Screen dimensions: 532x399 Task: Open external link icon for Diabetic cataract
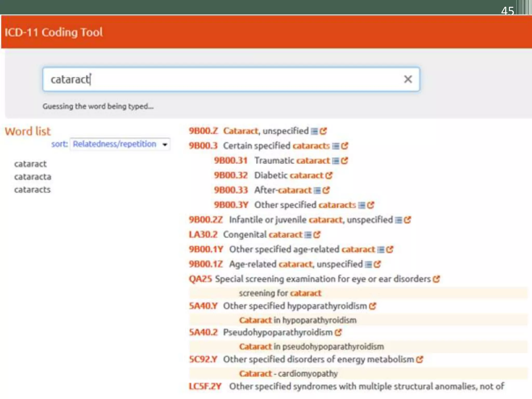tap(329, 176)
